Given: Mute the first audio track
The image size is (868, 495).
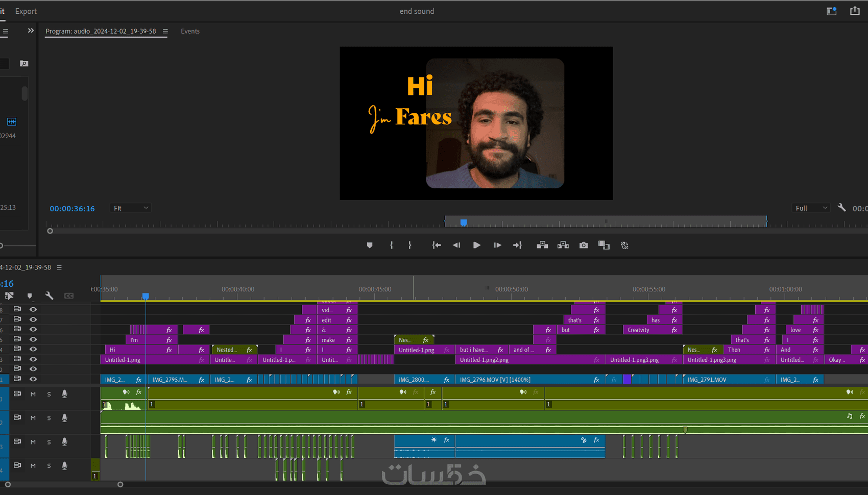Looking at the screenshot, I should click(33, 394).
